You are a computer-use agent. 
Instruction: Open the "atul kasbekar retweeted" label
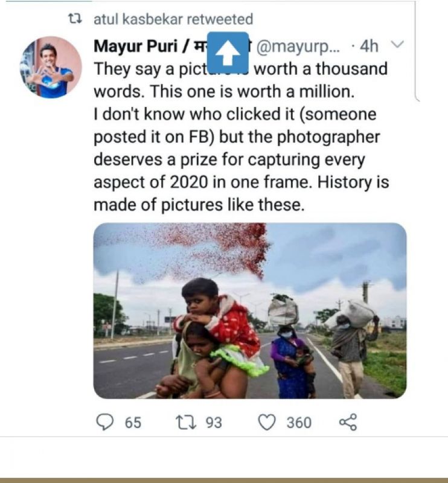click(x=173, y=20)
